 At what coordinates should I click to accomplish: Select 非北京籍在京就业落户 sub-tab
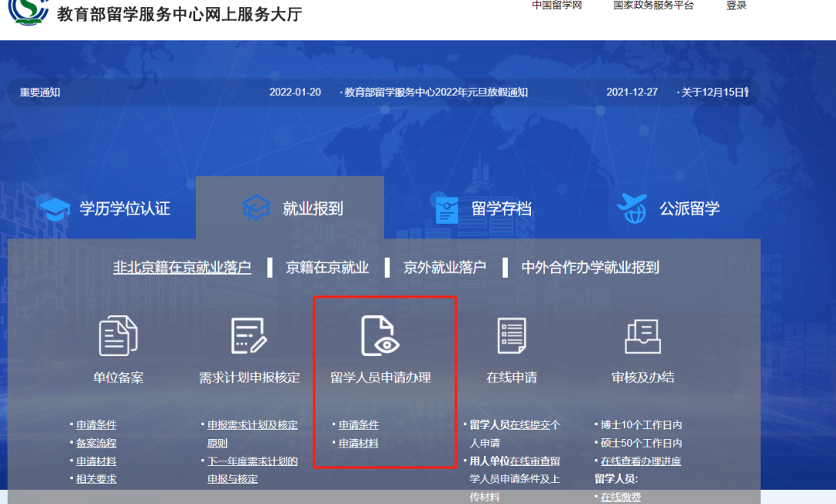click(x=182, y=267)
